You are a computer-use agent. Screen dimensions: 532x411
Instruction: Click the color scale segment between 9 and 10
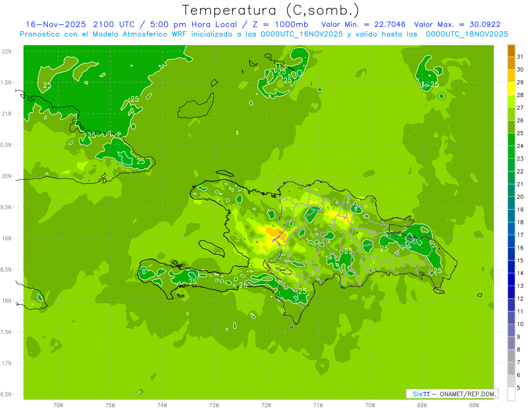(x=511, y=331)
